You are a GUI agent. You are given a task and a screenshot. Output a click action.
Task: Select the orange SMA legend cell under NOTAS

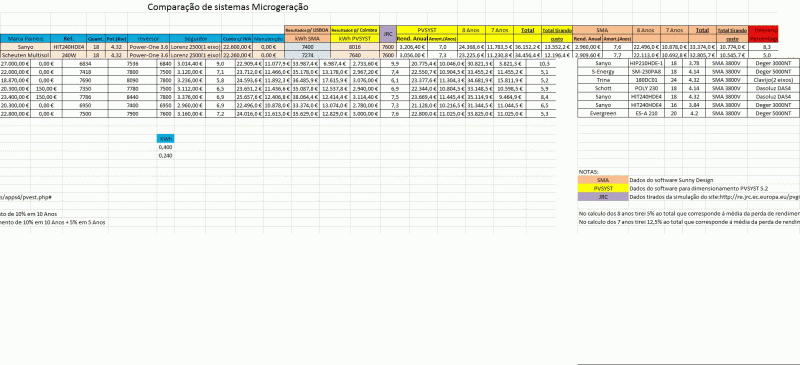point(603,180)
